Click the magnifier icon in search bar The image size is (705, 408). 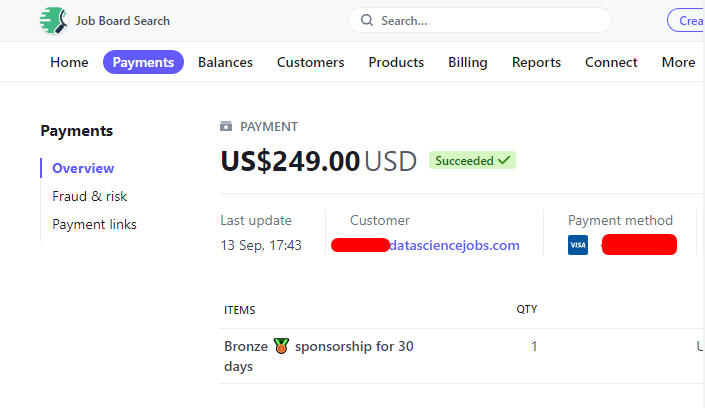(x=367, y=20)
